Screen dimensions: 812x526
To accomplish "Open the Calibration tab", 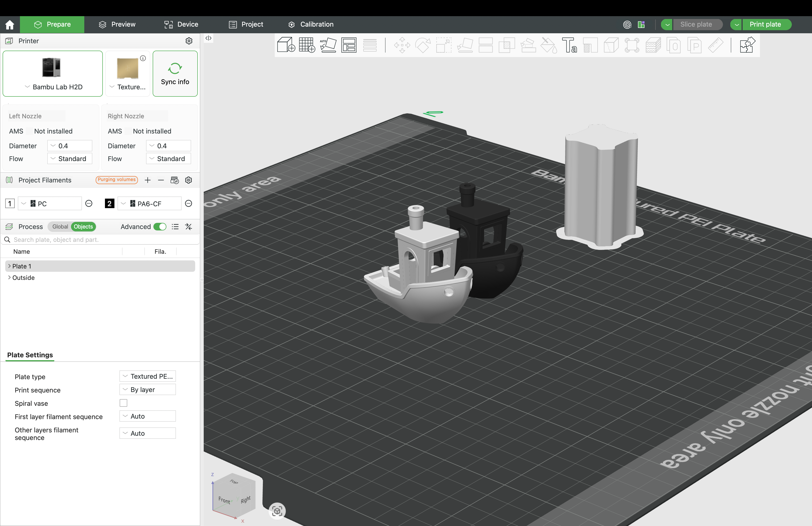I will tap(311, 24).
